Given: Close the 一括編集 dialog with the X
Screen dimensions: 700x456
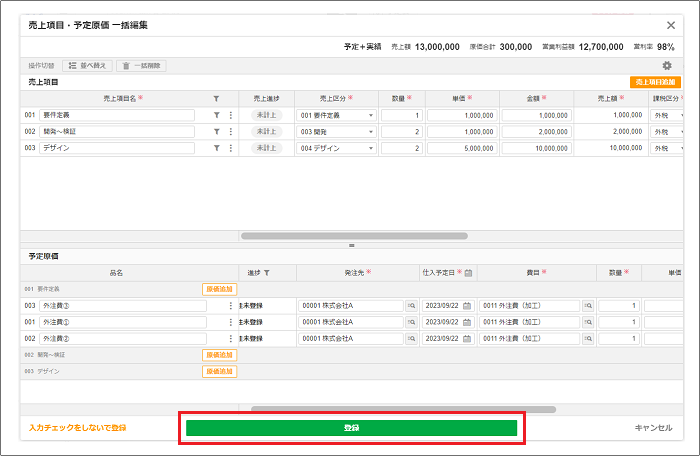Looking at the screenshot, I should [671, 25].
